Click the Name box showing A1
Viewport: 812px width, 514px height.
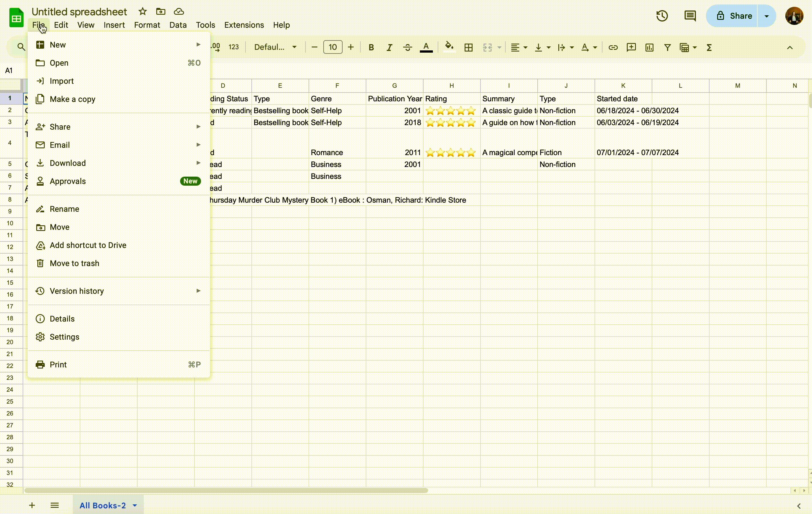pos(9,70)
